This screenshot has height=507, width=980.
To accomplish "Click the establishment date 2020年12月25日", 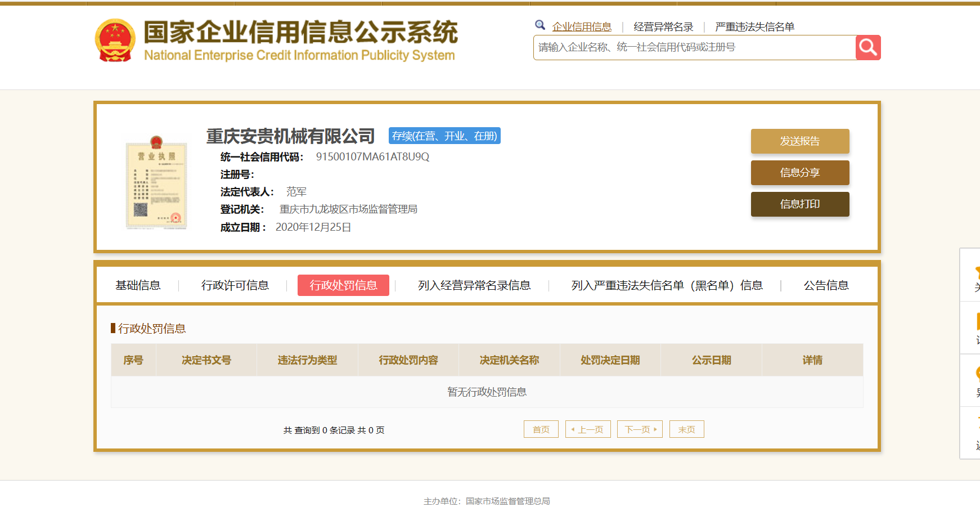I will click(313, 227).
